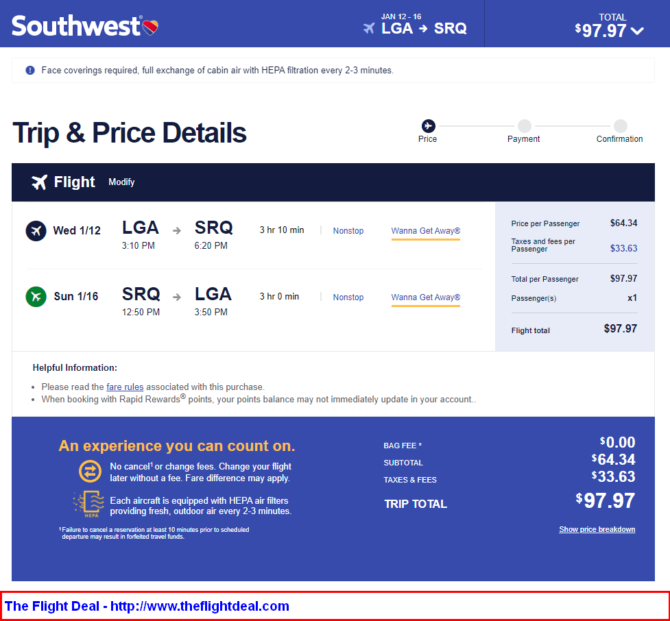
Task: Open the Modify flight link
Action: 121,182
